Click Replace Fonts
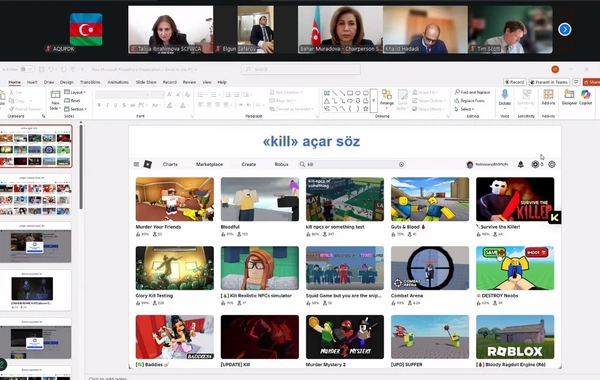The width and height of the screenshot is (600, 380). 470,101
